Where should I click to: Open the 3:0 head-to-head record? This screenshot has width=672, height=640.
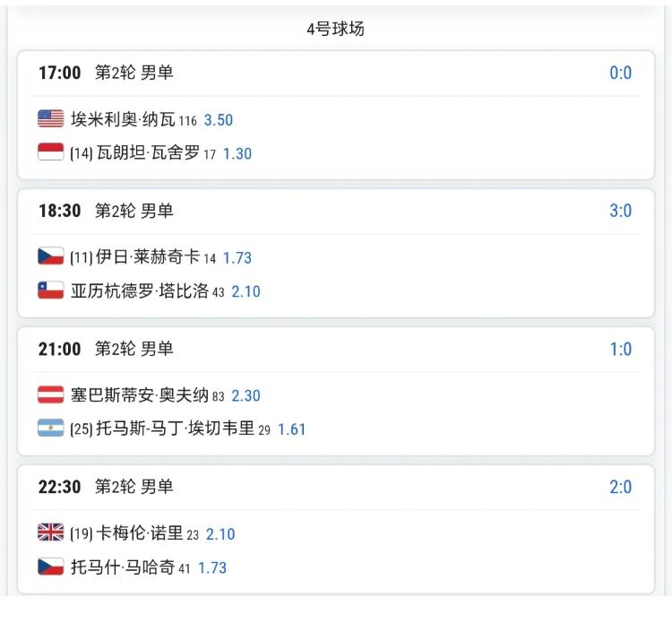coord(621,211)
